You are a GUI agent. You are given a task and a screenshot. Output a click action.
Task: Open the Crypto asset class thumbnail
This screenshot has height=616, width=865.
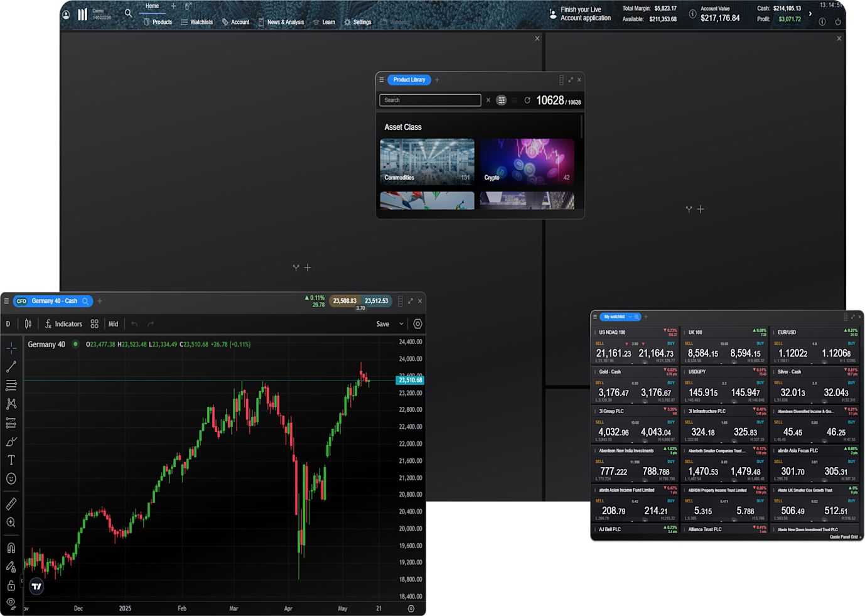[x=527, y=161]
